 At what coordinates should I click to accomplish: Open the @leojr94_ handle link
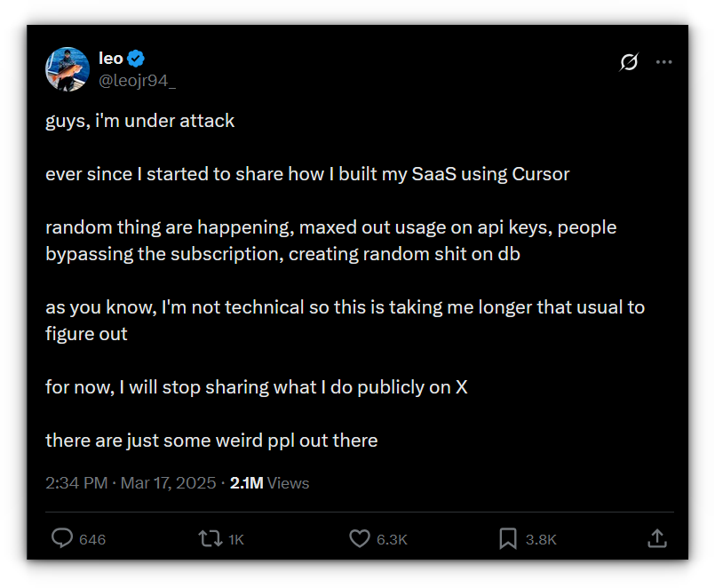pyautogui.click(x=137, y=80)
